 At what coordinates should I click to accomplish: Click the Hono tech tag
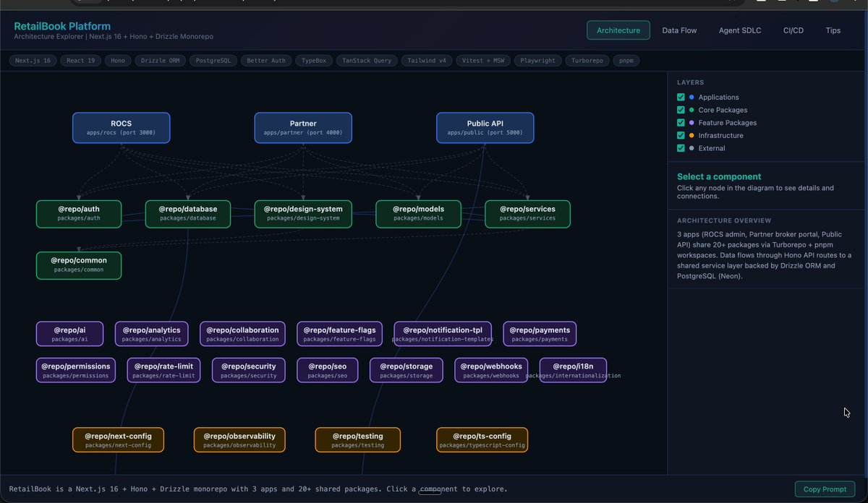point(117,61)
